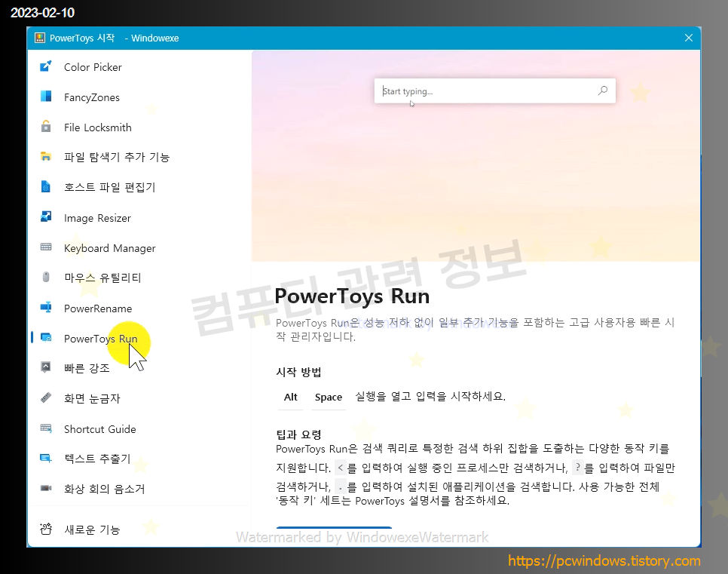Screen dimensions: 728x574
Task: Select File Locksmith in the sidebar
Action: click(98, 127)
